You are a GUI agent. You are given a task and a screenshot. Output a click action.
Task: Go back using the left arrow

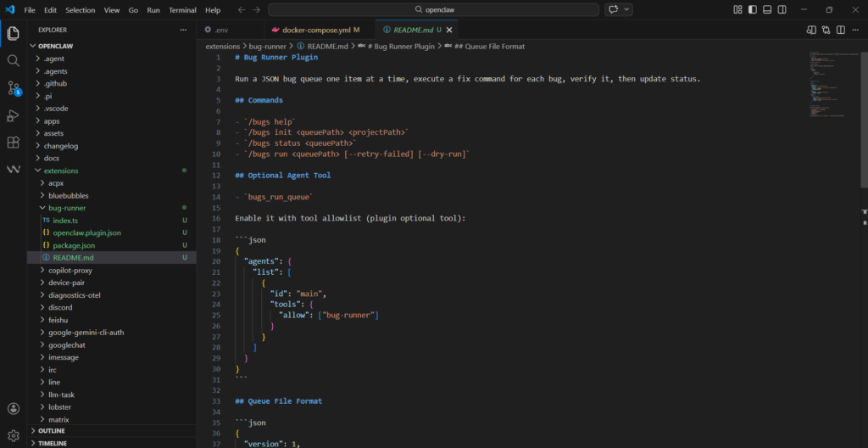242,10
